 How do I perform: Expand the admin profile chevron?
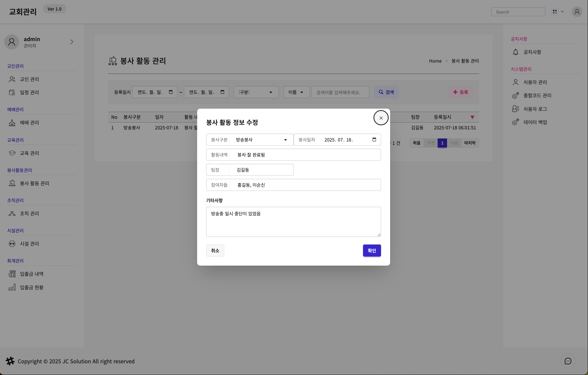coord(72,42)
